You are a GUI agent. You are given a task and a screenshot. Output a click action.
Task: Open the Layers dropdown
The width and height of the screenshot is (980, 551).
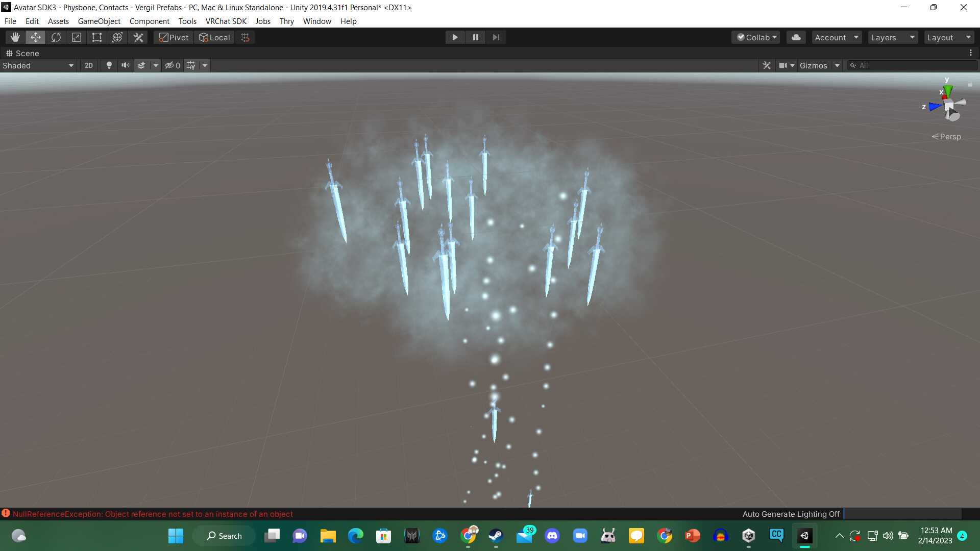(x=892, y=37)
